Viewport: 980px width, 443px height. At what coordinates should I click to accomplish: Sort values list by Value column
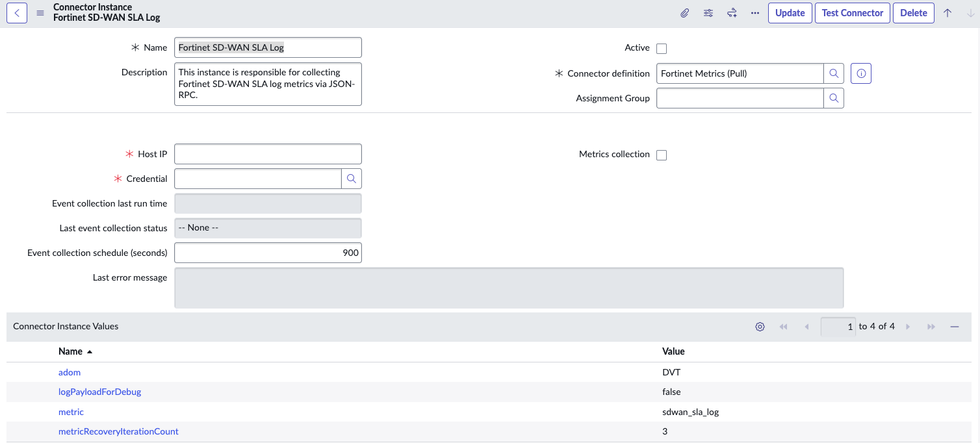tap(673, 351)
